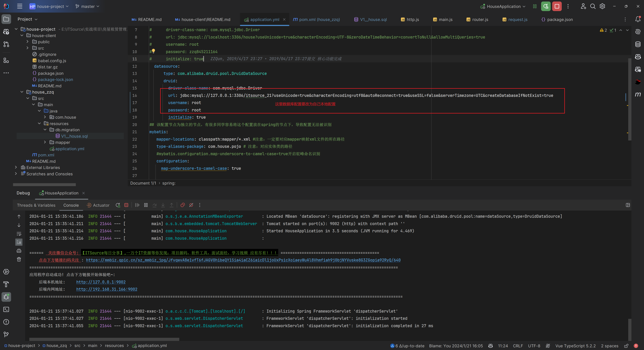Click 2 spaces indent setting
644x350 pixels.
click(609, 346)
